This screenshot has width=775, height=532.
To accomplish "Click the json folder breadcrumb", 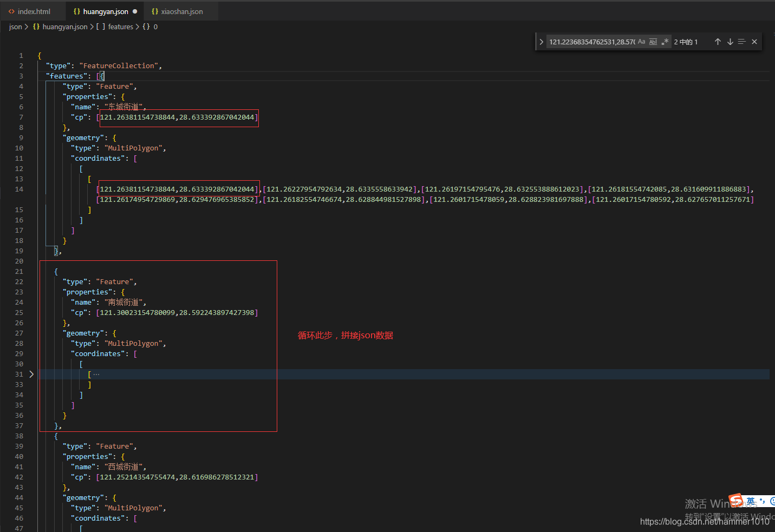I will click(15, 27).
